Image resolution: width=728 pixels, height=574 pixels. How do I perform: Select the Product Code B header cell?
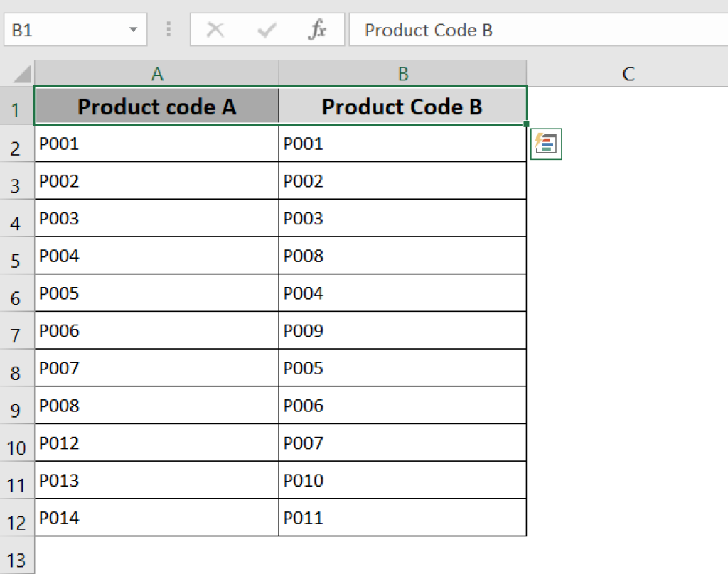(402, 107)
